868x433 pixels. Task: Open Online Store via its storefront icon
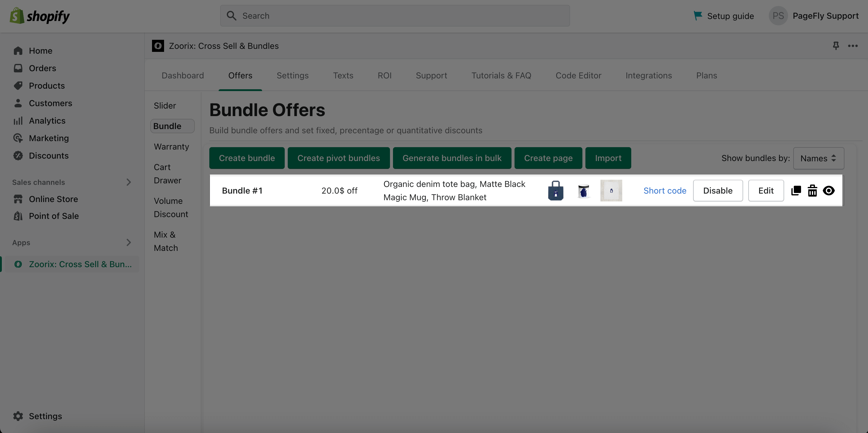pyautogui.click(x=18, y=199)
